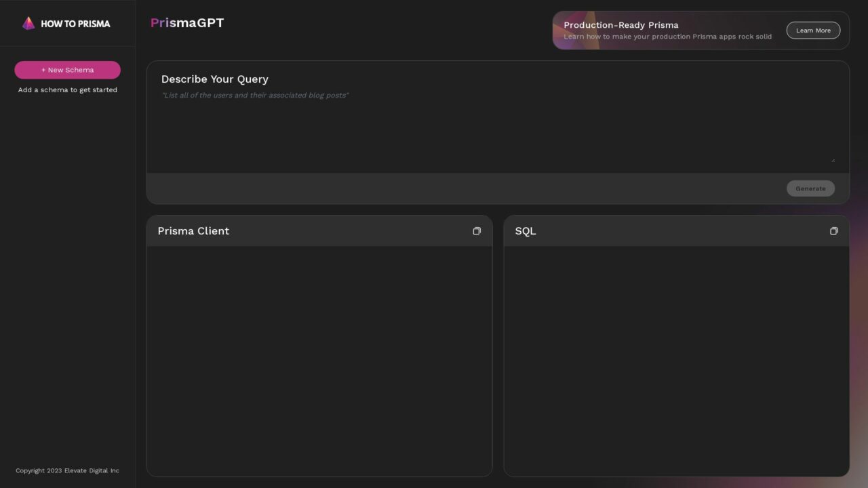
Task: Click the PrismaGPT heading
Action: pyautogui.click(x=187, y=22)
